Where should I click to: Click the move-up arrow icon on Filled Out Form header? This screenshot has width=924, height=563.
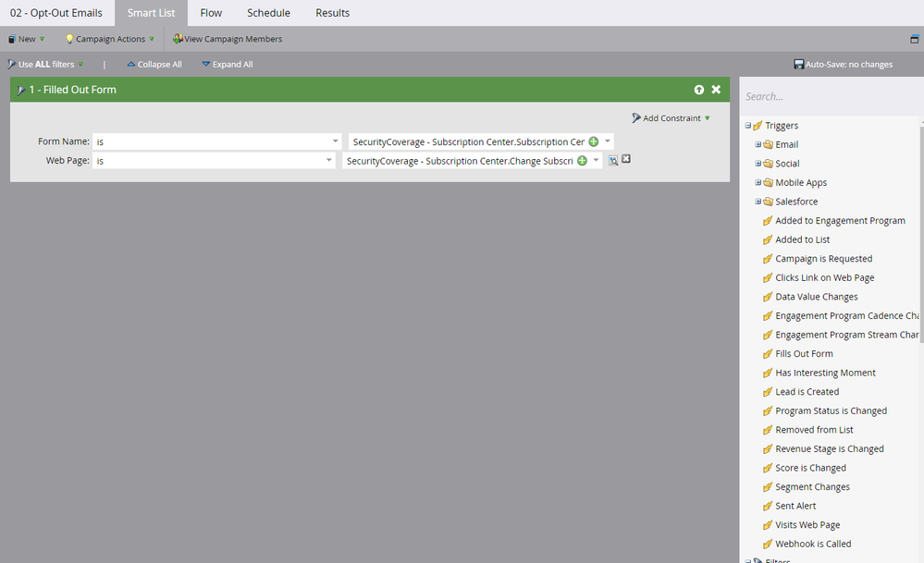click(x=699, y=90)
